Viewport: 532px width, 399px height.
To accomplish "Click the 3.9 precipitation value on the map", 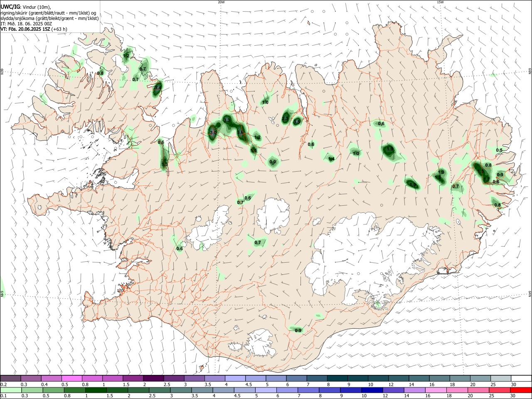I will point(213,133).
